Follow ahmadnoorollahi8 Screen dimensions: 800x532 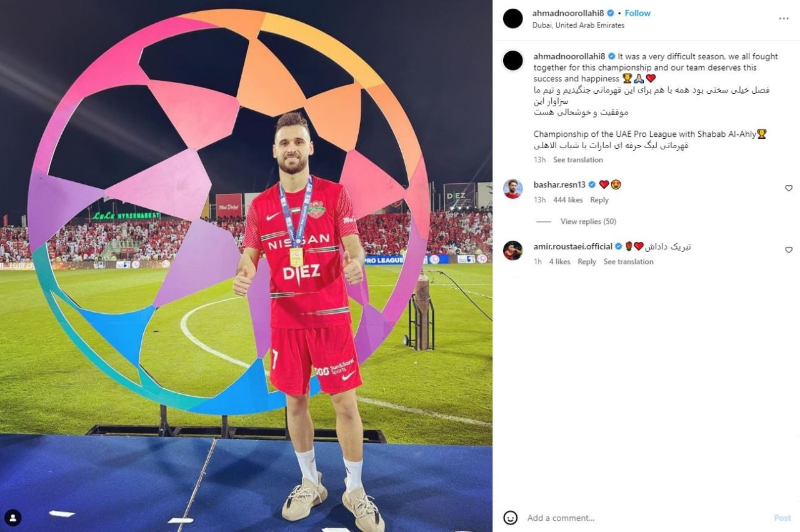[637, 13]
